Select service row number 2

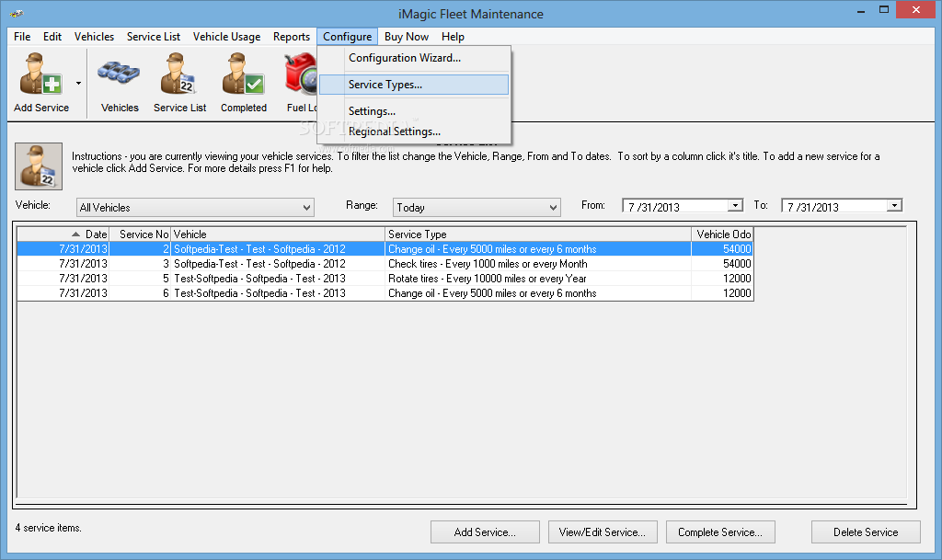point(385,249)
